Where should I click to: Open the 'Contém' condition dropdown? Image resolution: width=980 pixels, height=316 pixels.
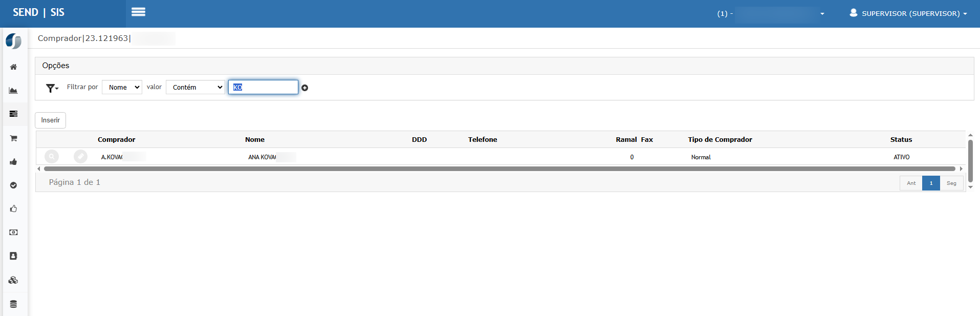195,88
